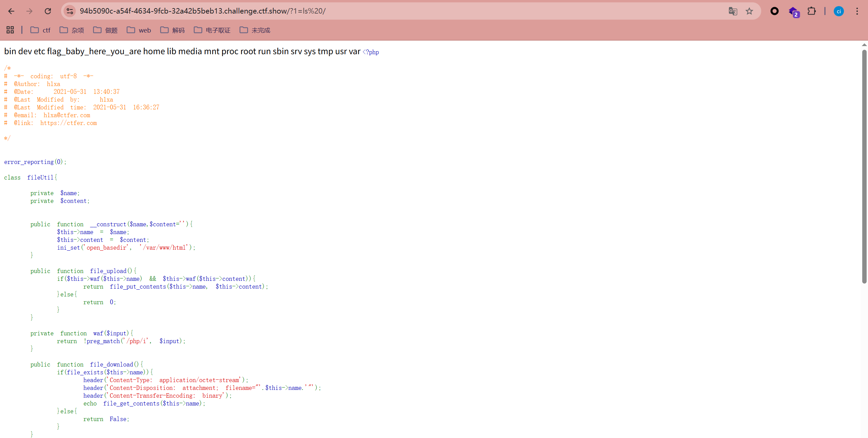
Task: Click the translate page icon
Action: [733, 11]
